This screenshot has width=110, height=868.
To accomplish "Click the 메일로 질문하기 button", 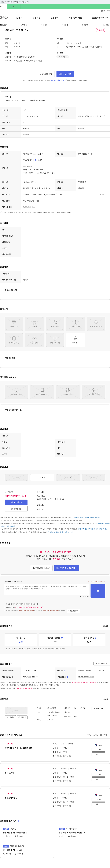I will click(73, 611).
